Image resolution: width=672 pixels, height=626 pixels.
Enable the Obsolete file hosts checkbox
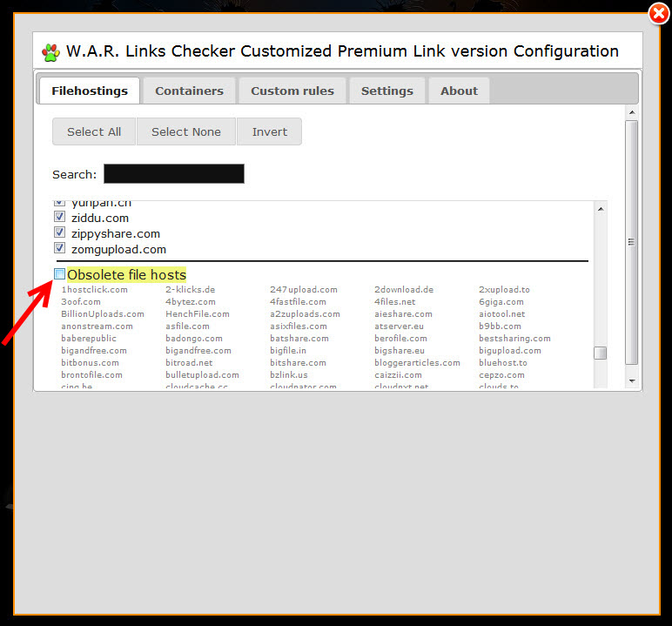(59, 274)
